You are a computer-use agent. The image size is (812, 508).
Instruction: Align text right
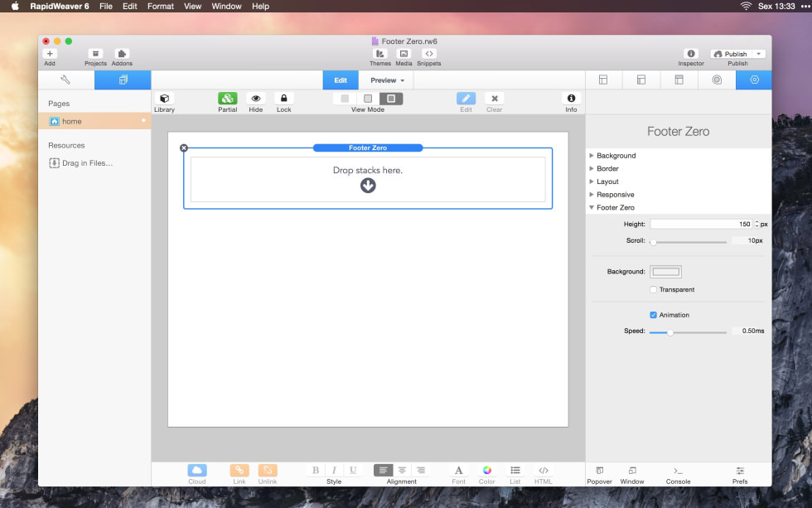coord(421,470)
